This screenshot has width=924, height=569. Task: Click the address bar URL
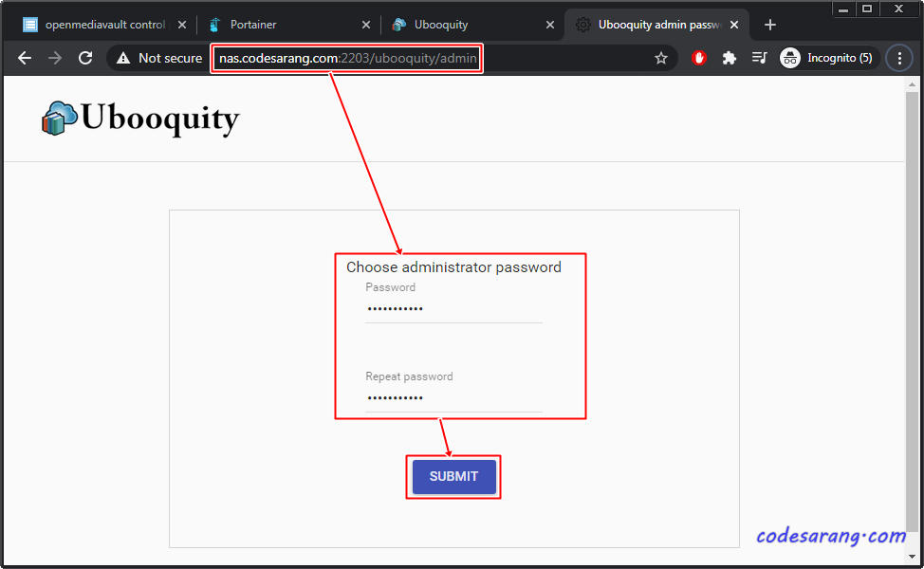(x=347, y=58)
